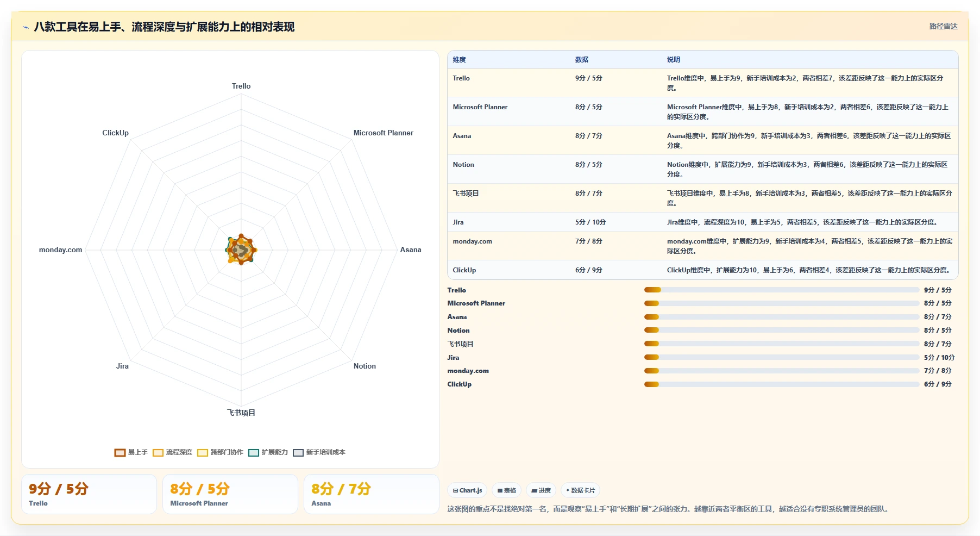Click the 飞书项目 table row name

(x=466, y=194)
